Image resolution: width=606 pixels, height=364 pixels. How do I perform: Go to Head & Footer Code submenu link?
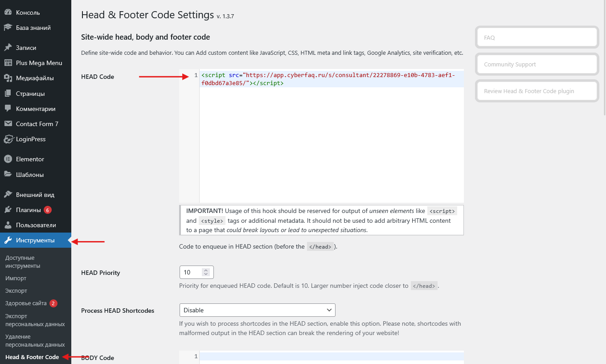pos(32,357)
